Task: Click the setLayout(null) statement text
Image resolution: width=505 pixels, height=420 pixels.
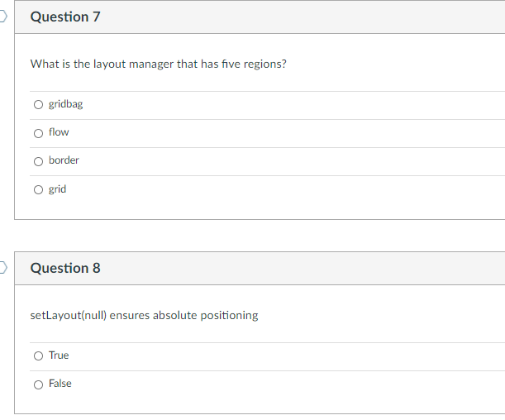Action: (144, 315)
